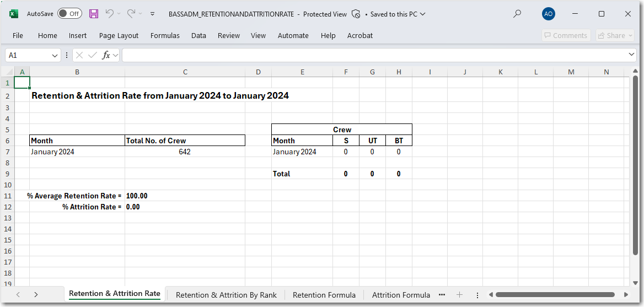
Task: Switch to Retention & Attrition By Rank sheet
Action: pos(226,295)
